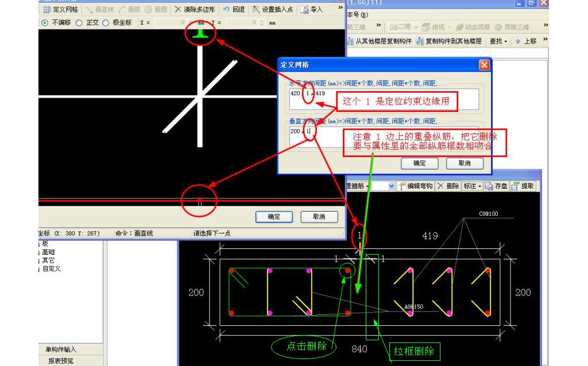Screen dimensions: 588x366
Task: Close the 定义网格 dialog
Action: tap(484, 65)
